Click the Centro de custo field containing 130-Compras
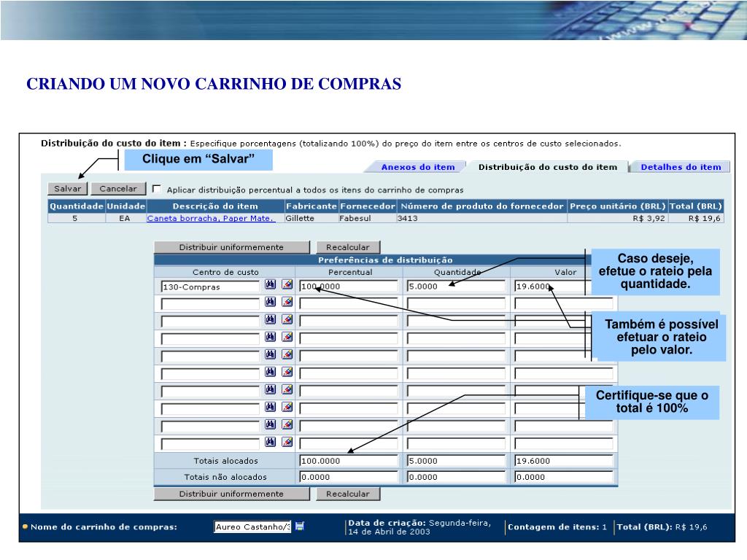The image size is (747, 560). click(x=210, y=287)
